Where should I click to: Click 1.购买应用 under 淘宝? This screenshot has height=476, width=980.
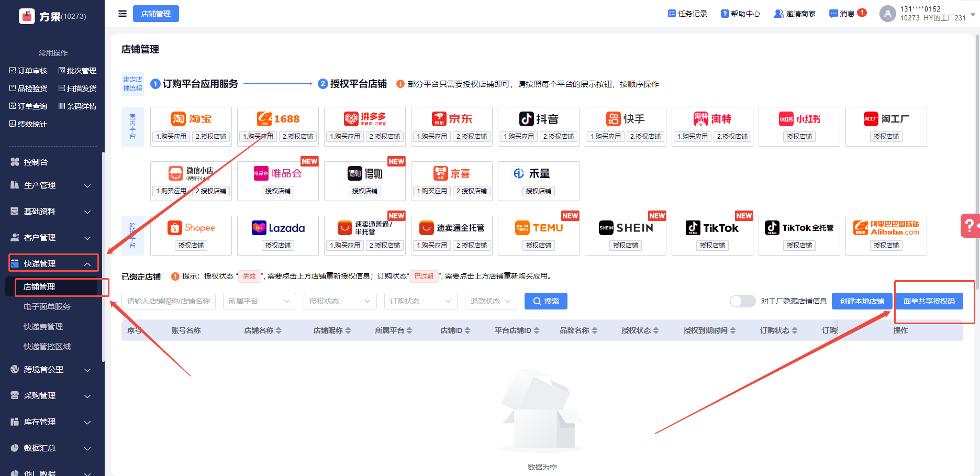(171, 137)
